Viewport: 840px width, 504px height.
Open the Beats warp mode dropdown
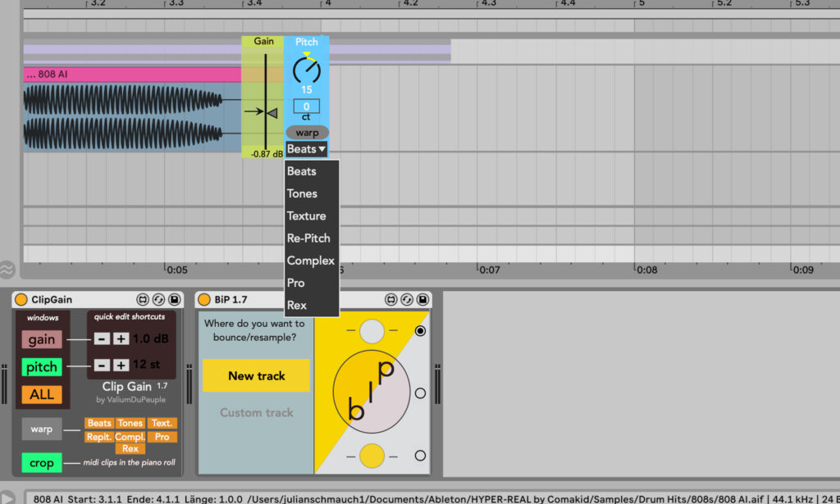coord(307,149)
